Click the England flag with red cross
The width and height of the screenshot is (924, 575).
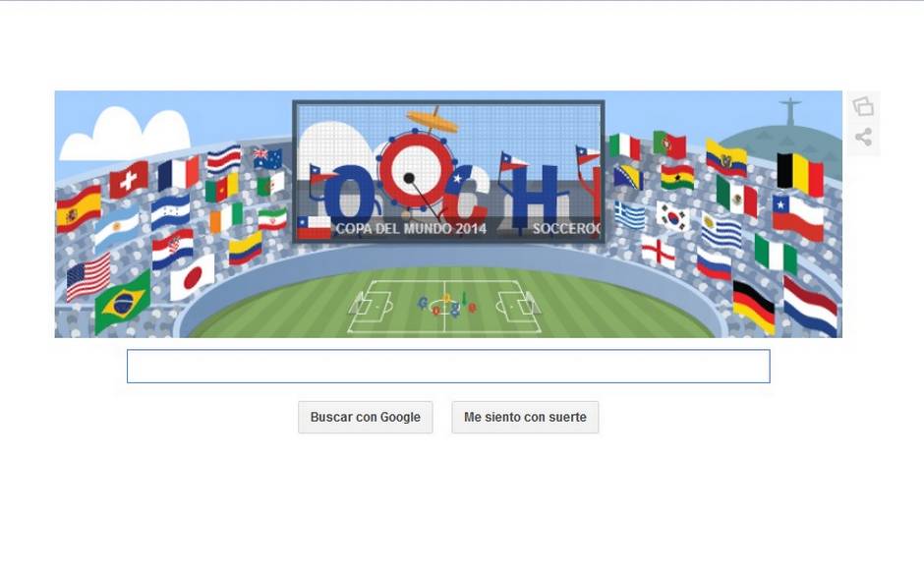(658, 252)
